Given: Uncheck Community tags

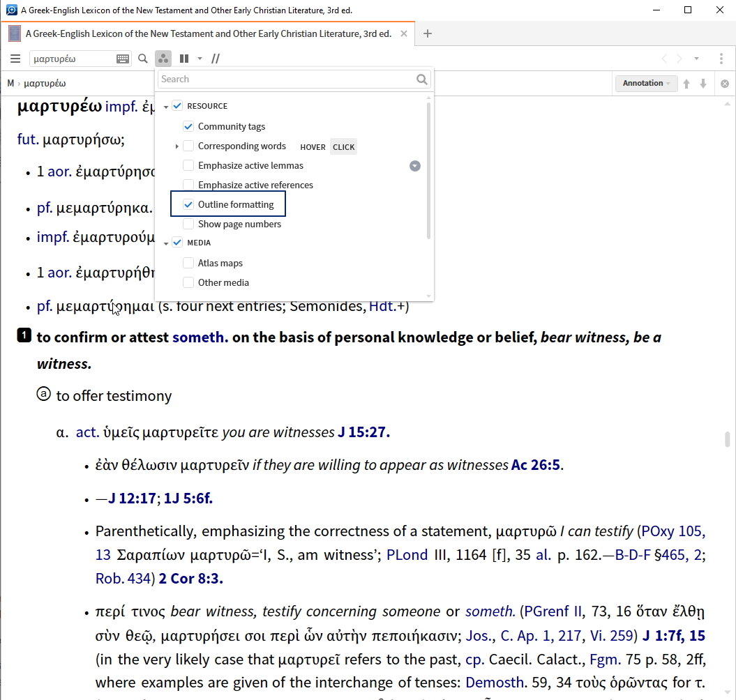Looking at the screenshot, I should coord(188,126).
